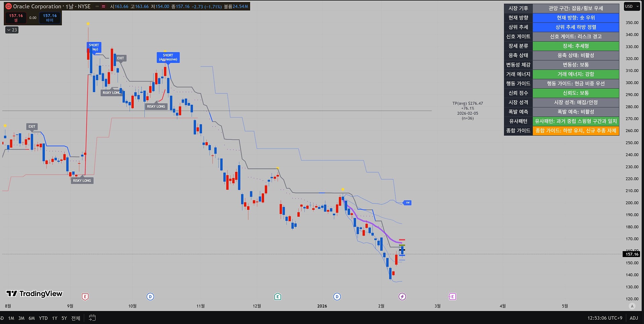Select the 1M time range
Image resolution: width=644 pixels, height=324 pixels.
click(x=11, y=318)
